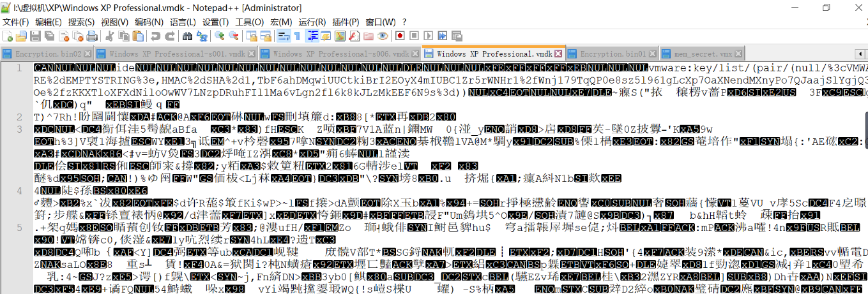Paste clipboard toolbar icon
This screenshot has height=294, width=868.
(138, 36)
